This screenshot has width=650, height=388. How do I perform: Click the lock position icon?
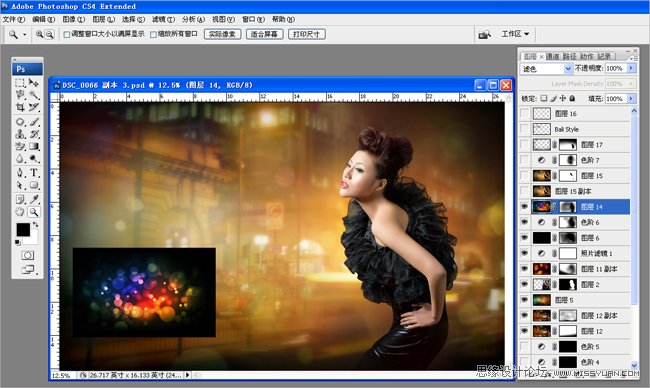point(563,98)
